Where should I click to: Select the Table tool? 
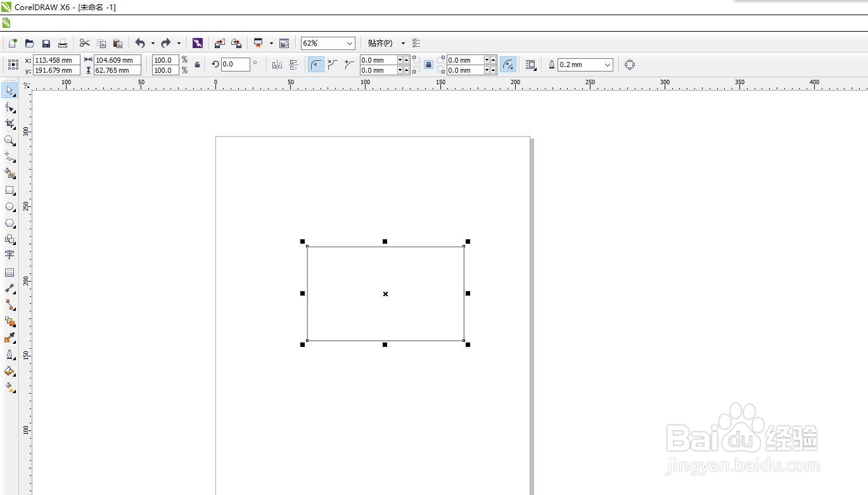pos(10,272)
